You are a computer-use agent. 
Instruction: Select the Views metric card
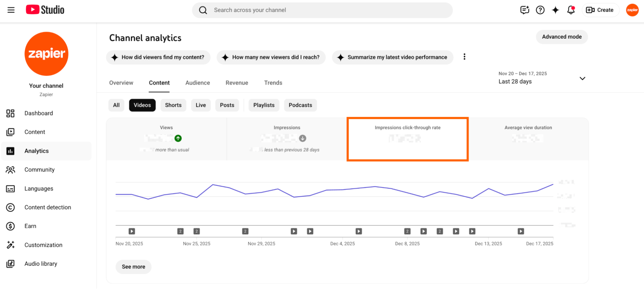pyautogui.click(x=167, y=139)
